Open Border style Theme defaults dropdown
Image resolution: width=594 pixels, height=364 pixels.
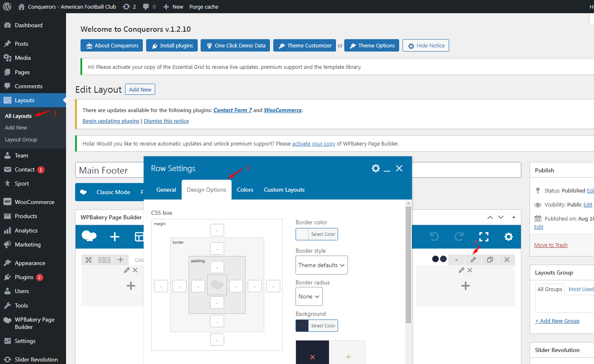pyautogui.click(x=322, y=265)
